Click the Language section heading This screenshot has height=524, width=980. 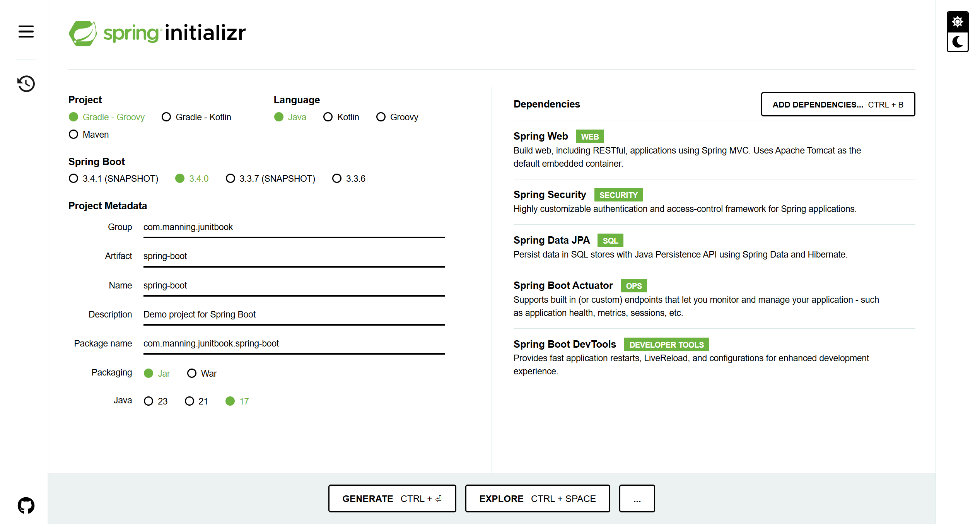click(297, 100)
